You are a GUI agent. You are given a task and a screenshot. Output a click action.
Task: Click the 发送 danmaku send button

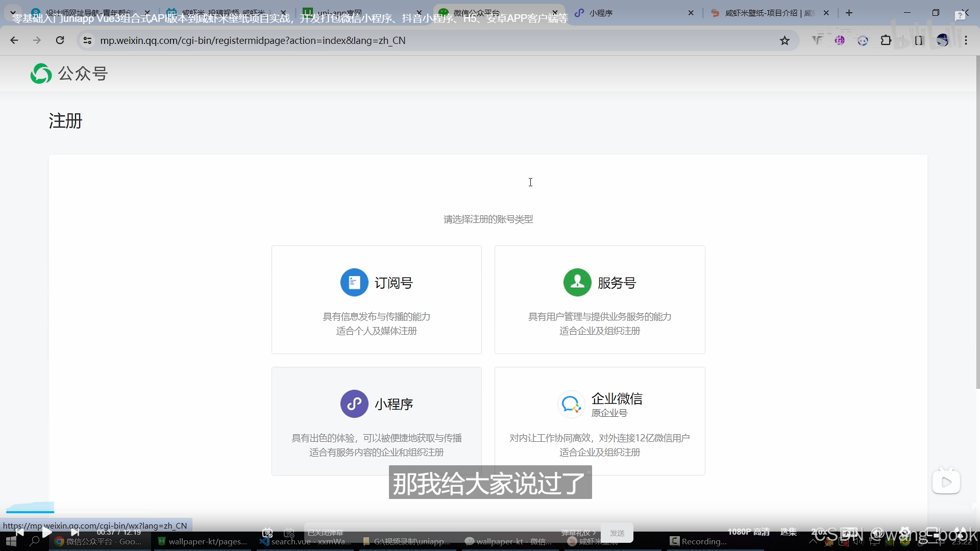tap(617, 533)
